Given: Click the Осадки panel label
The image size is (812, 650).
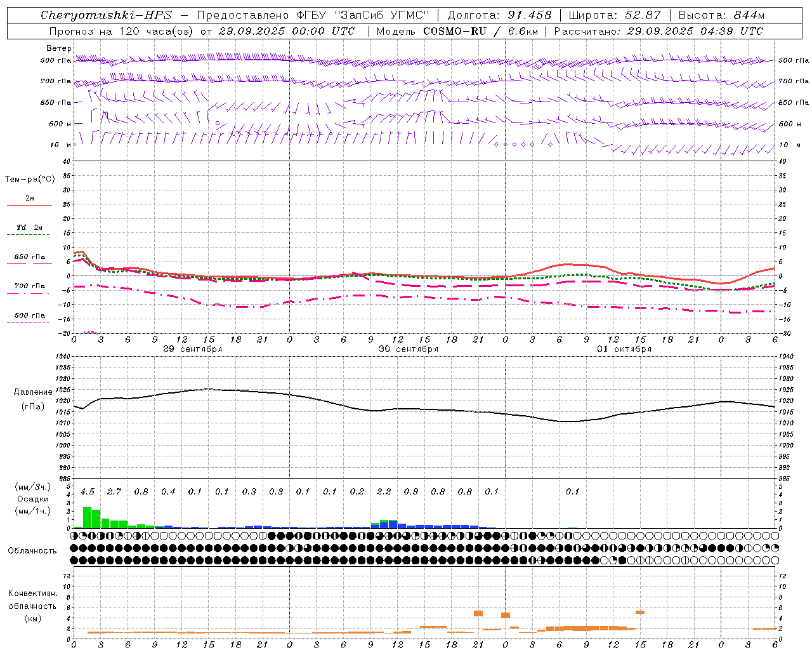Looking at the screenshot, I should click(x=32, y=500).
